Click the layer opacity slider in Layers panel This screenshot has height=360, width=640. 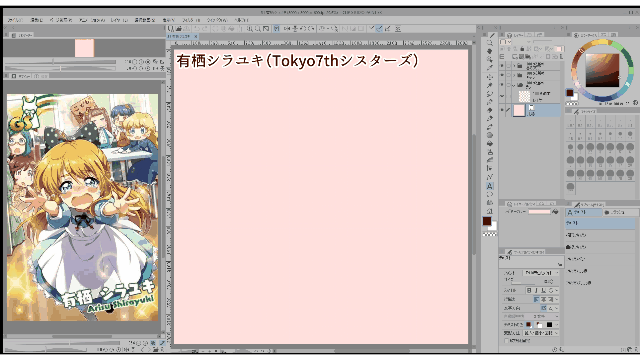pos(543,41)
